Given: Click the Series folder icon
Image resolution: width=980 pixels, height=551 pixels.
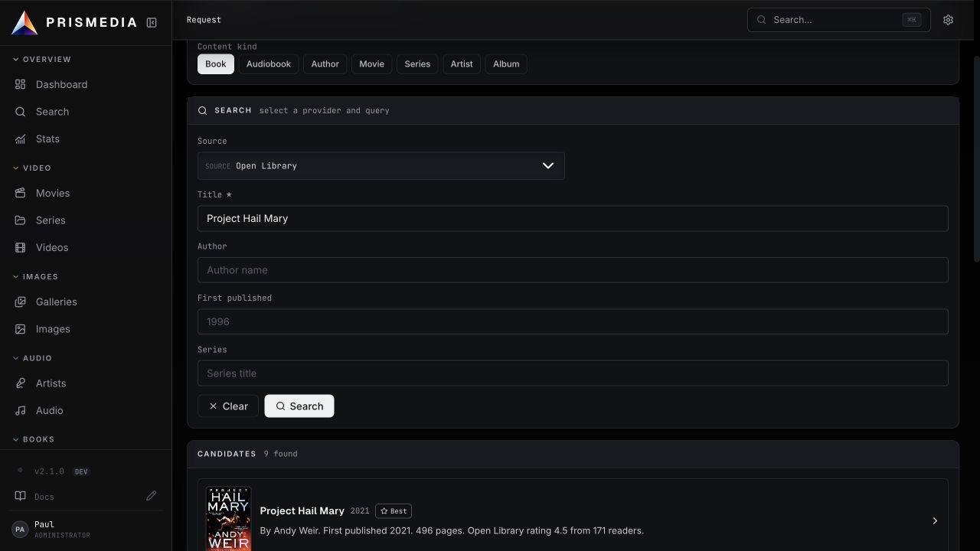Looking at the screenshot, I should point(21,220).
